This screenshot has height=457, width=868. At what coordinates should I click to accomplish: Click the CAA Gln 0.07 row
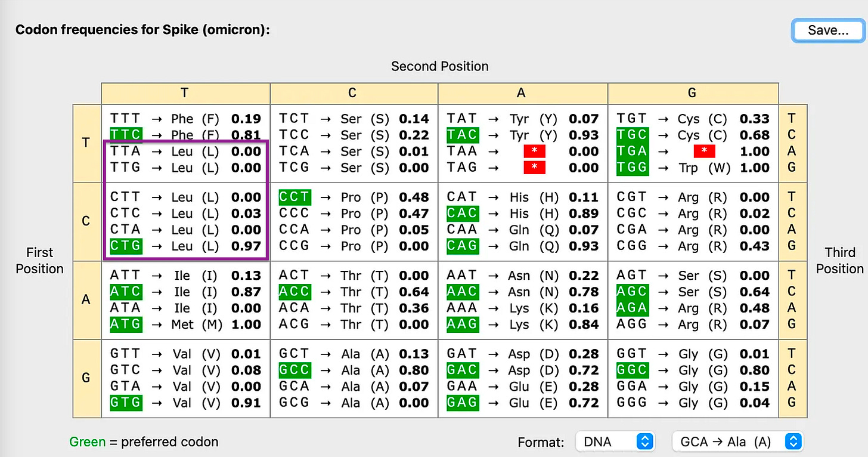(x=523, y=230)
